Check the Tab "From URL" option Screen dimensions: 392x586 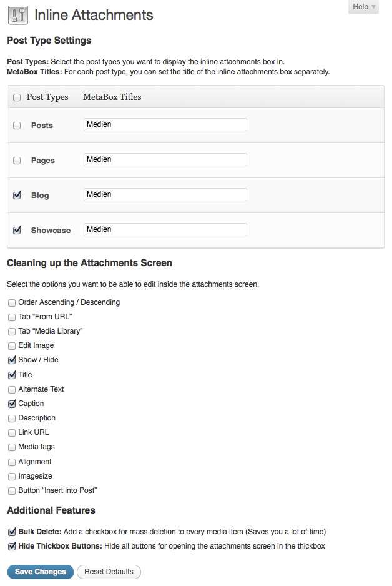(12, 317)
